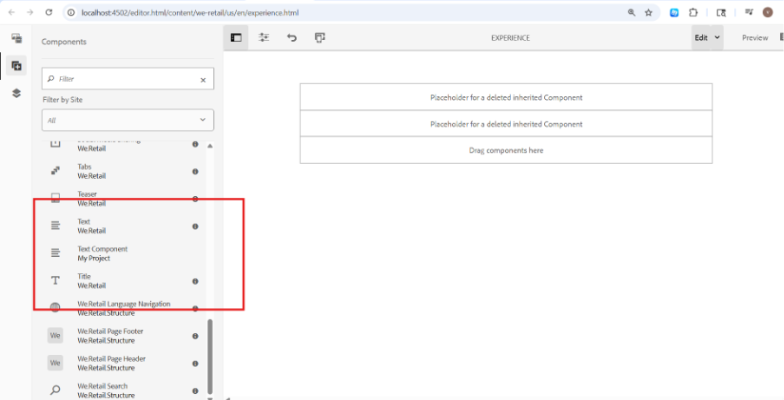The image size is (784, 400).
Task: Click the Search magnifier component icon
Action: pyautogui.click(x=56, y=390)
